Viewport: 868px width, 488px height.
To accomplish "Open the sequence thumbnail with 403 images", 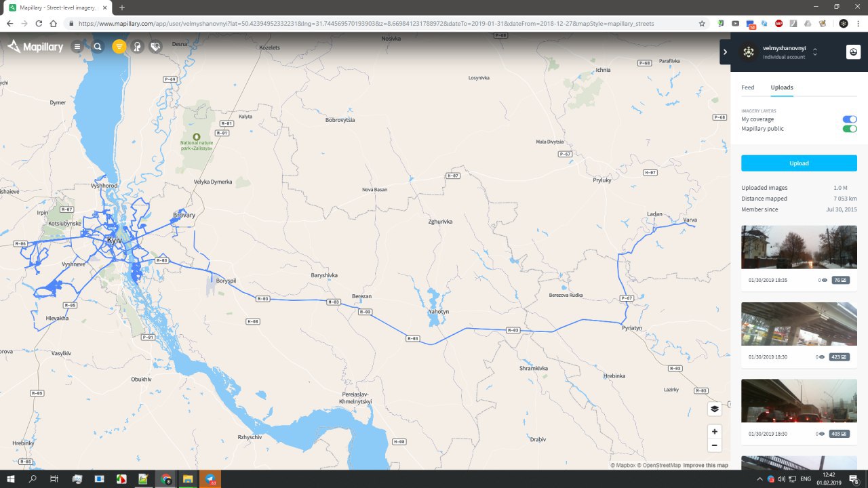I will pos(799,401).
